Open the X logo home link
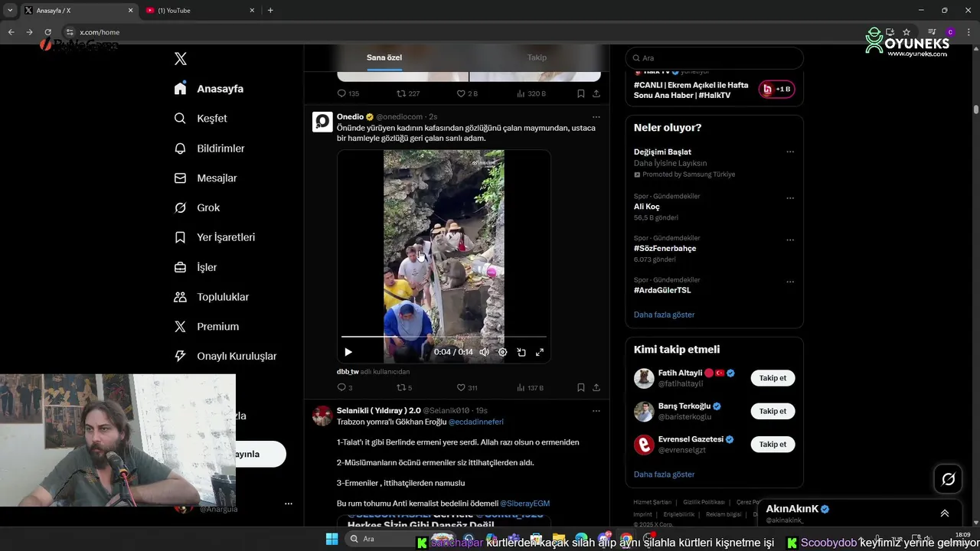Viewport: 980px width, 551px height. click(181, 59)
